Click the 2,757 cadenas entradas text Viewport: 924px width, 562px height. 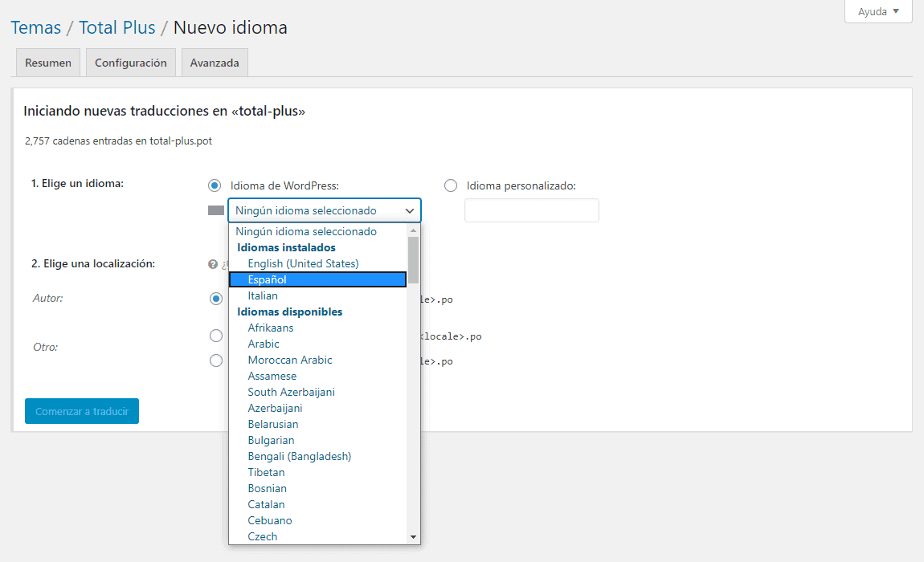pyautogui.click(x=118, y=140)
